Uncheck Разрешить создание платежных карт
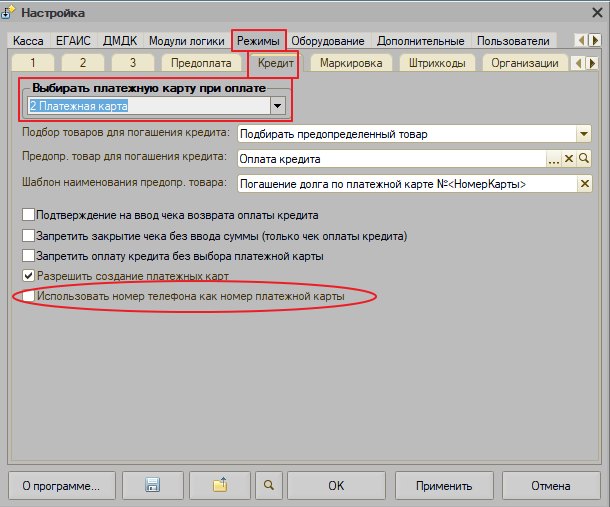The width and height of the screenshot is (610, 507). (x=28, y=275)
